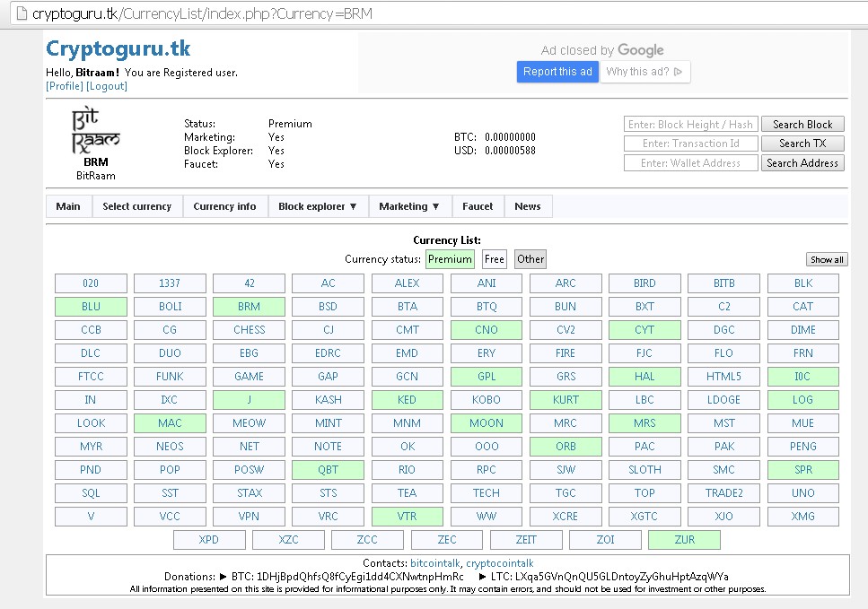Viewport: 868px width, 609px height.
Task: Select the MAC currency button
Action: point(170,423)
